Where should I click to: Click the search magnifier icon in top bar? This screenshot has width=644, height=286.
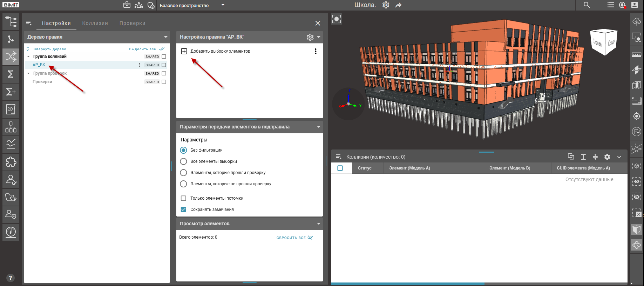coord(587,5)
